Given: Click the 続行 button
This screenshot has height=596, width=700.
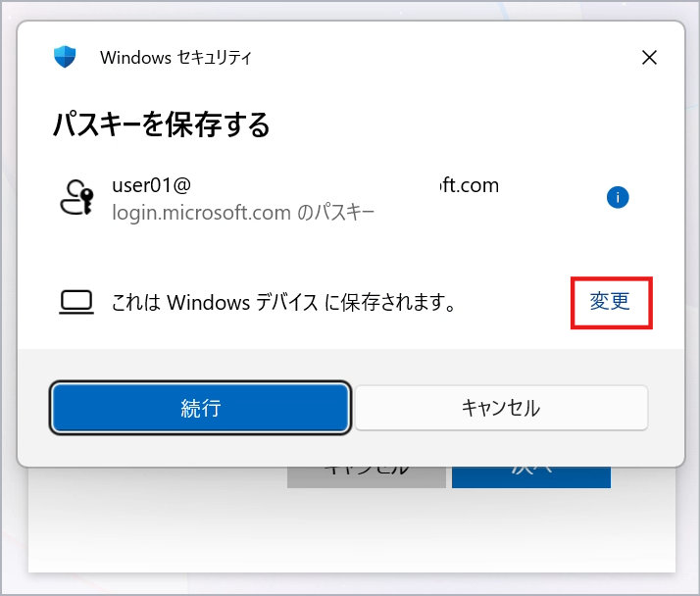Looking at the screenshot, I should pyautogui.click(x=200, y=408).
